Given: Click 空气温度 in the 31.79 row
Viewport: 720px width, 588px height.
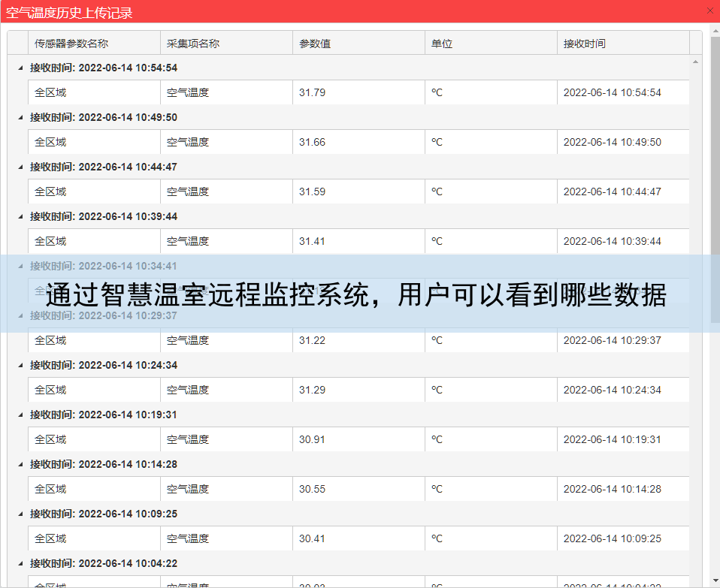Looking at the screenshot, I should [188, 92].
